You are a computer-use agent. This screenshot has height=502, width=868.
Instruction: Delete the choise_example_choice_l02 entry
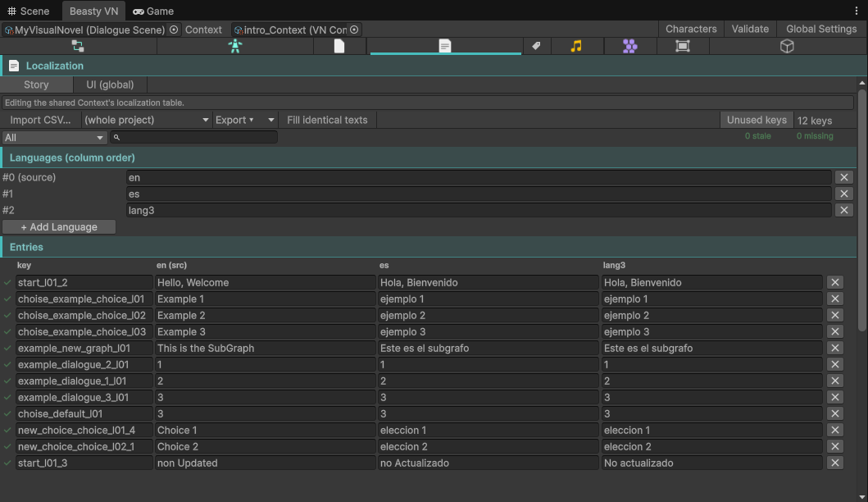[834, 315]
